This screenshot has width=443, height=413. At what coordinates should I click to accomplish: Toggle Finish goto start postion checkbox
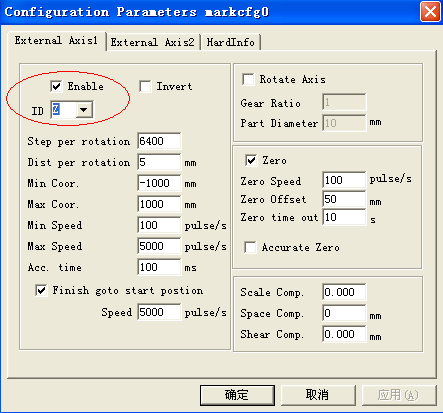[x=41, y=290]
